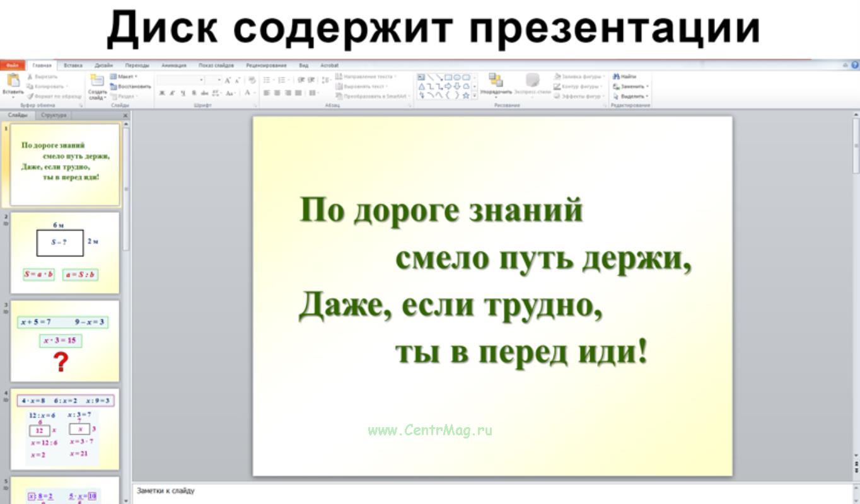Toggle text shadow formatting
Viewport: 860px width, 504px height.
click(x=194, y=93)
